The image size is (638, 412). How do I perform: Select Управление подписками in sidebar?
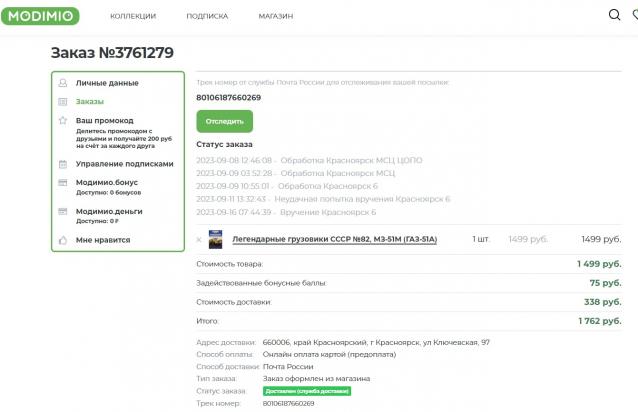click(124, 164)
